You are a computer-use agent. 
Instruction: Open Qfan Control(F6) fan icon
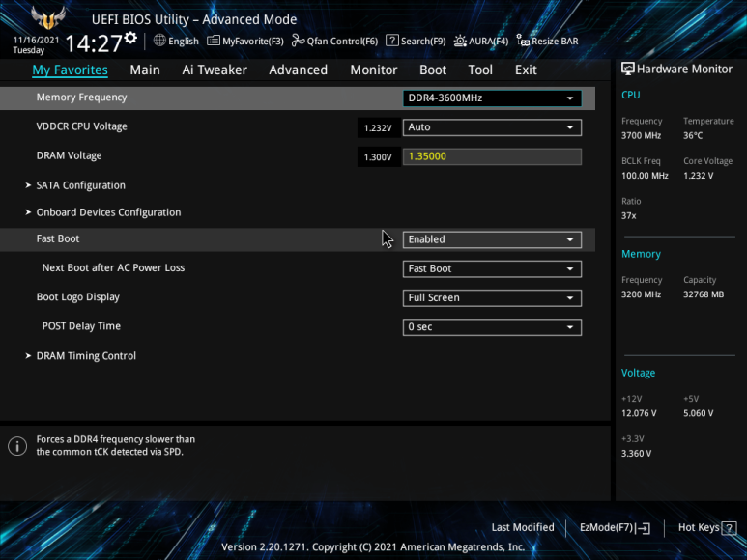pyautogui.click(x=299, y=41)
